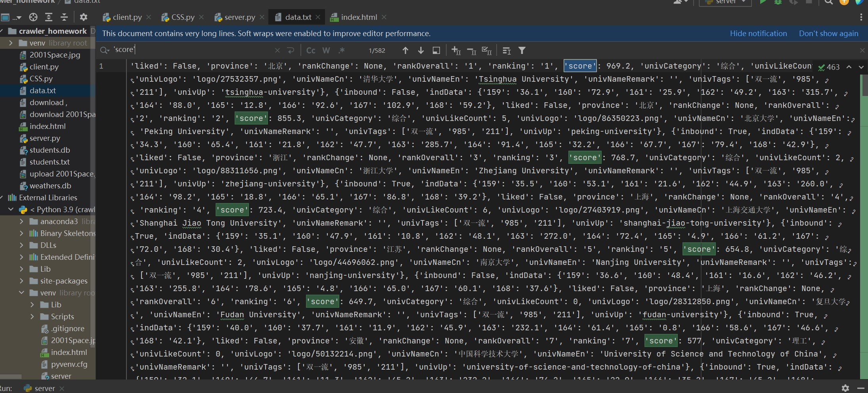Expand the site-packages folder
Screen dimensions: 868x393
tap(21, 281)
